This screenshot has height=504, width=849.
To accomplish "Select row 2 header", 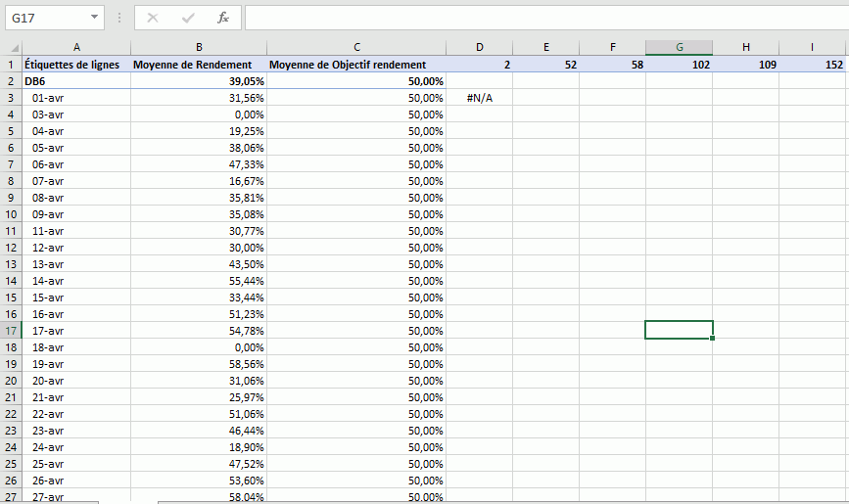I will 11,81.
